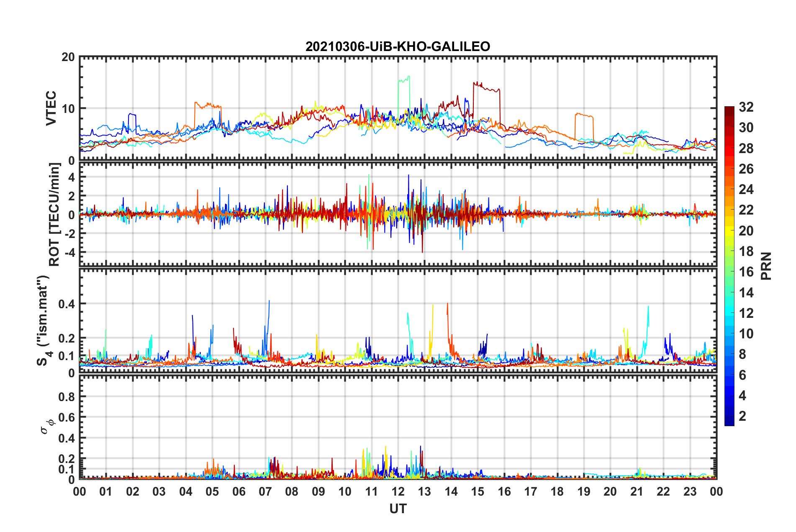
Task: Click S4 axis tick value 0.4
Action: pyautogui.click(x=67, y=304)
